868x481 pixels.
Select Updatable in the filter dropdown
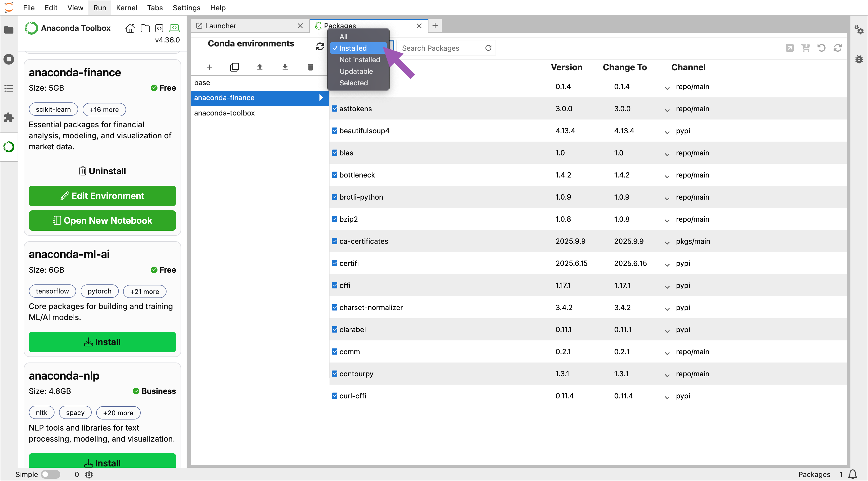(356, 71)
